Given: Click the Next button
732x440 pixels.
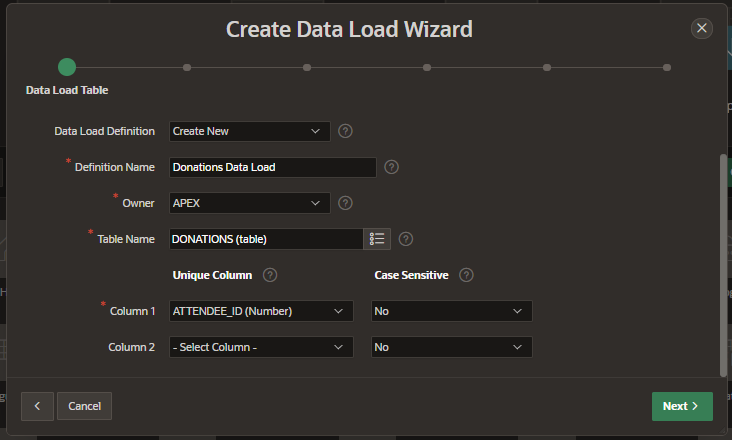Looking at the screenshot, I should coord(682,406).
